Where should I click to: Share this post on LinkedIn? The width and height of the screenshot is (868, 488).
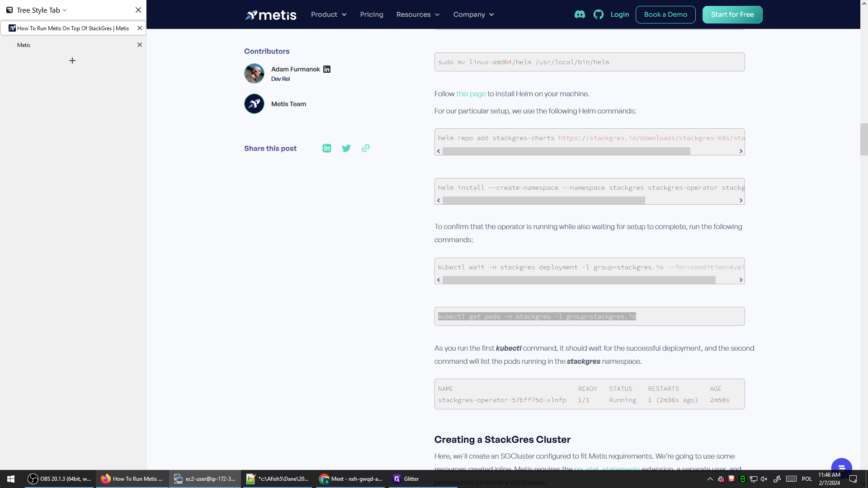point(327,148)
